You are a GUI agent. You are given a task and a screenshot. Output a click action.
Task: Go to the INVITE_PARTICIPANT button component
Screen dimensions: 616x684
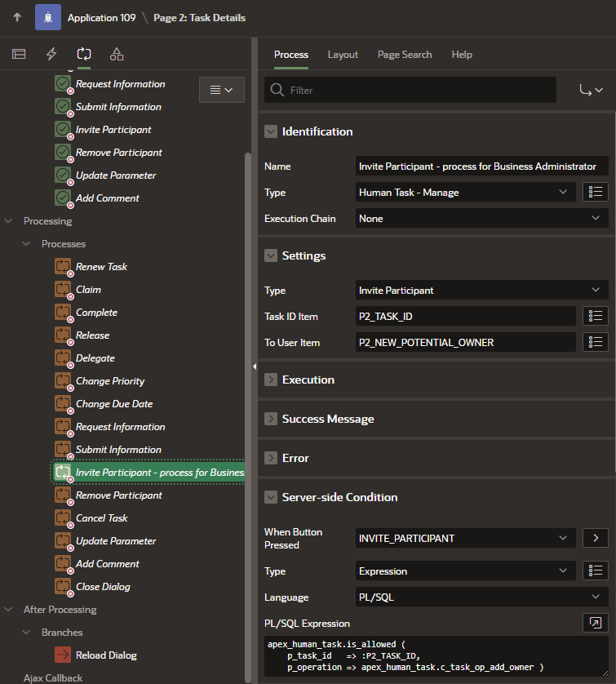[x=596, y=538]
